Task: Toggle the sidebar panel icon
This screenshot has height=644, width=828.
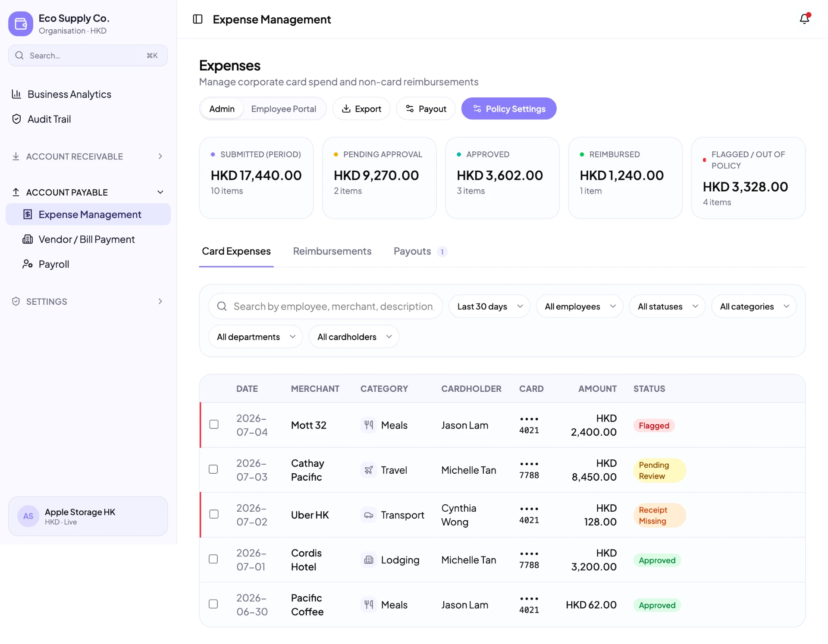Action: pos(198,19)
